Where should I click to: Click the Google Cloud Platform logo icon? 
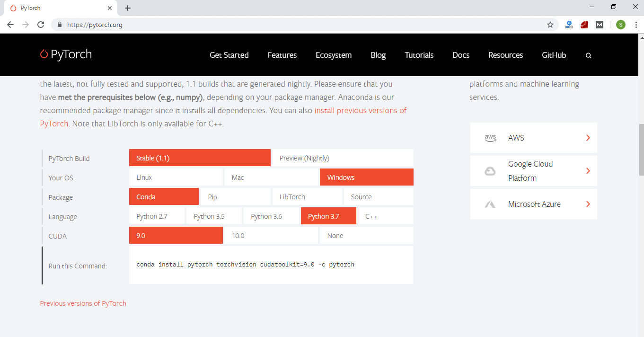(x=490, y=171)
